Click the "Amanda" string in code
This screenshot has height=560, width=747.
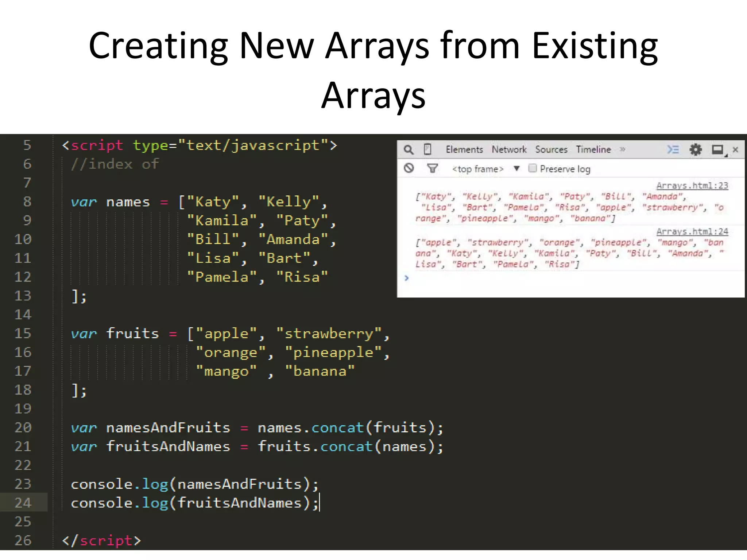click(294, 240)
